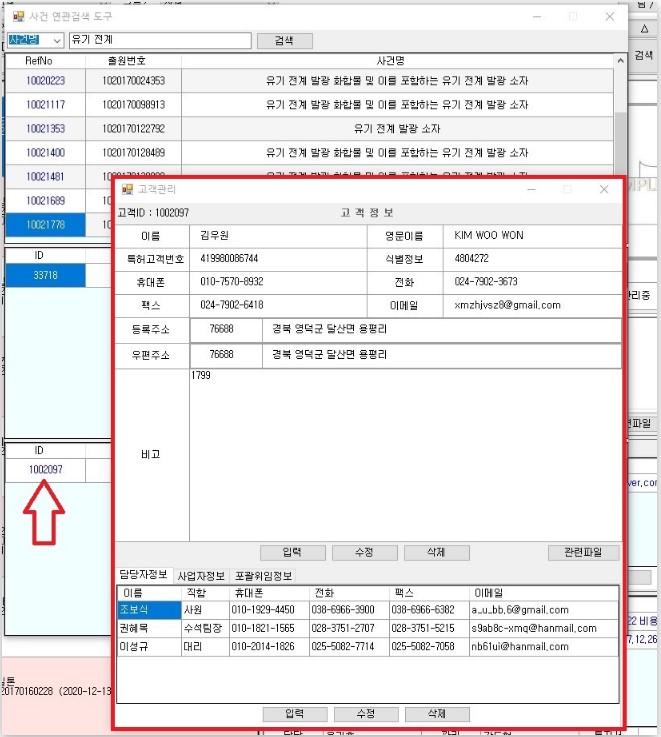Click the 영문이름 field KIM WOO WON
The width and height of the screenshot is (661, 737).
tap(532, 236)
